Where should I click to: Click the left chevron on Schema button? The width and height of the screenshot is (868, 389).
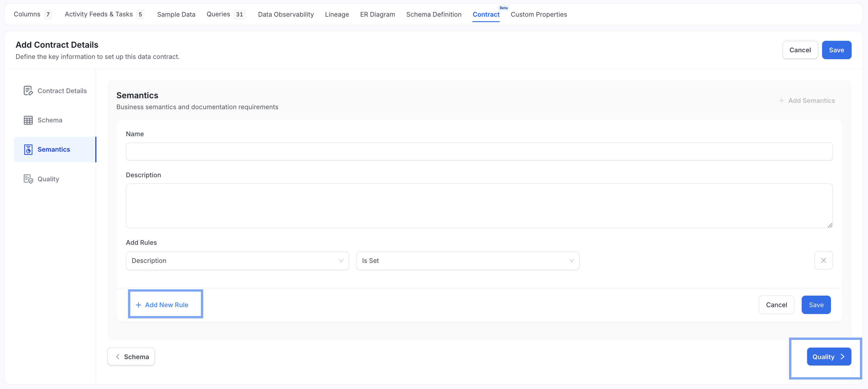(118, 357)
